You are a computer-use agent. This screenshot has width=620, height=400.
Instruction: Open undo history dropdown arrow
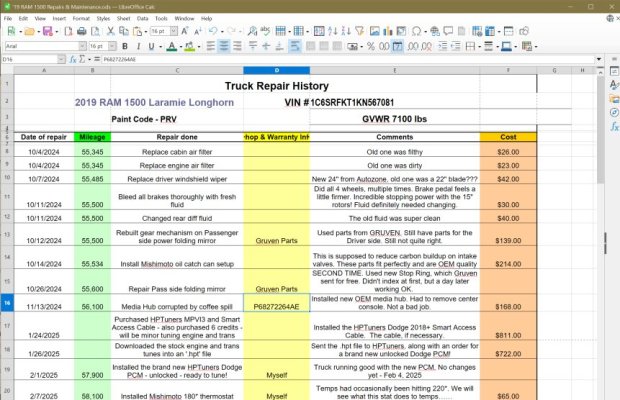point(222,32)
